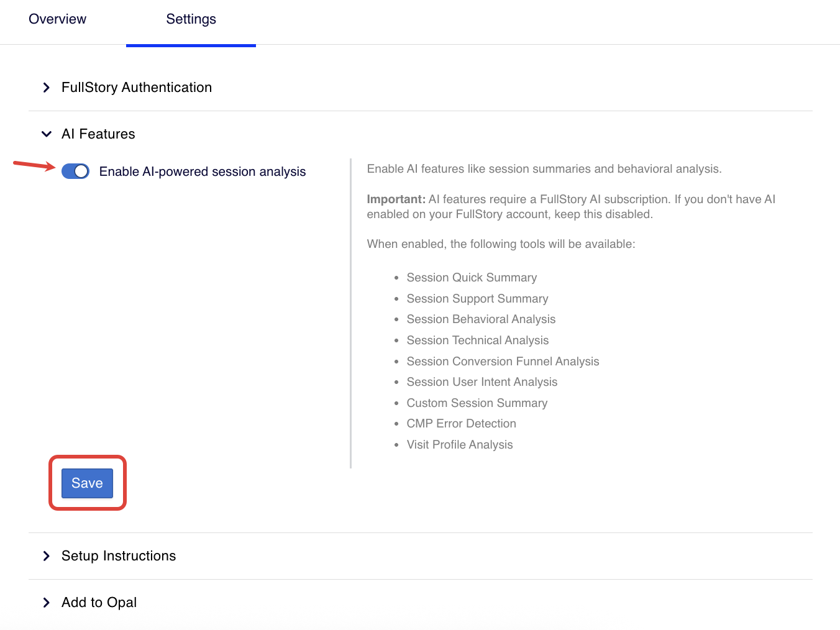Screen dimensions: 840x630
Task: Expand FullStory Authentication using its chevron arrow
Action: [x=46, y=88]
